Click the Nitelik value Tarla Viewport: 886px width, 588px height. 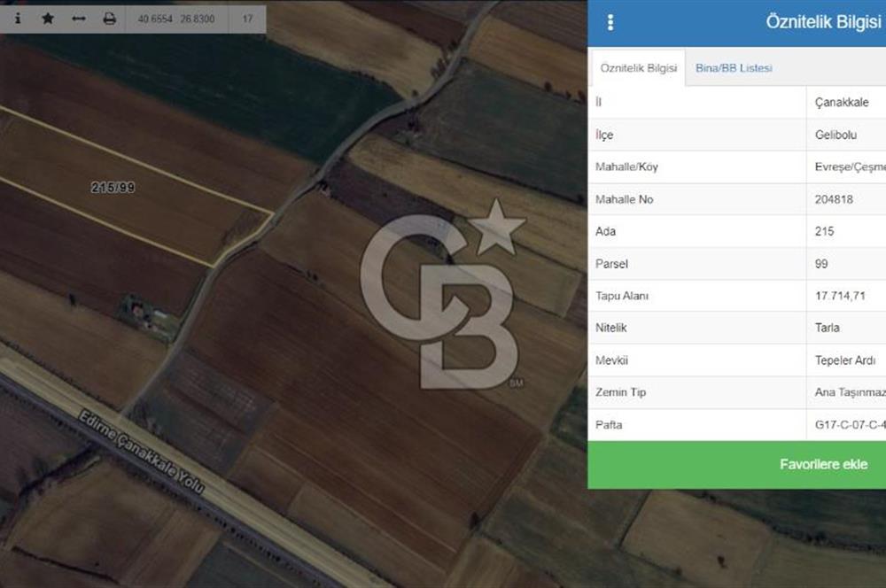[828, 328]
